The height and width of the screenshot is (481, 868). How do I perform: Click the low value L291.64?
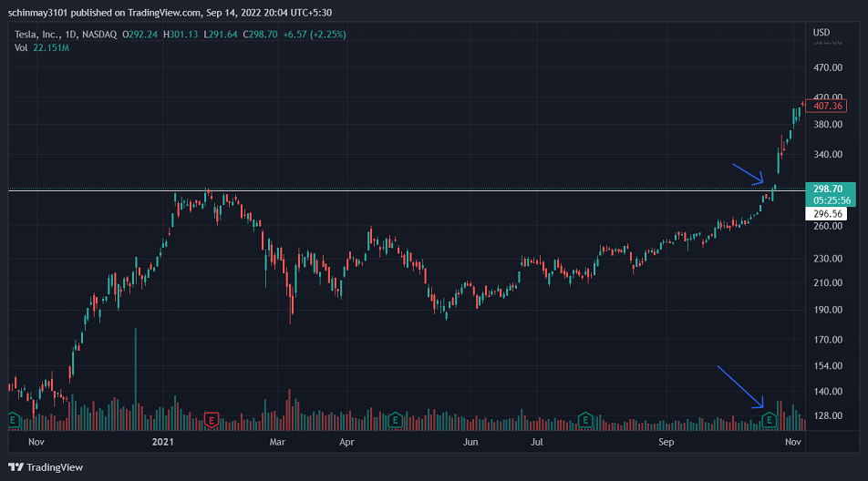point(221,35)
